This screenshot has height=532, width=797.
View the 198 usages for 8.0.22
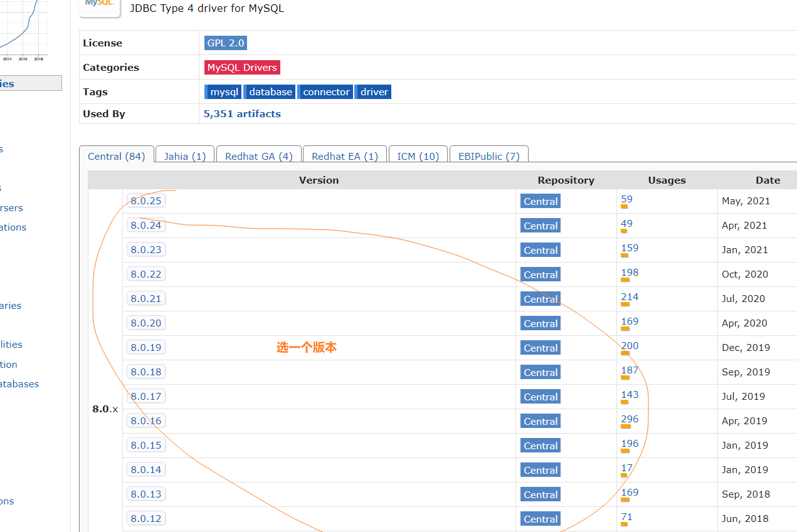630,273
